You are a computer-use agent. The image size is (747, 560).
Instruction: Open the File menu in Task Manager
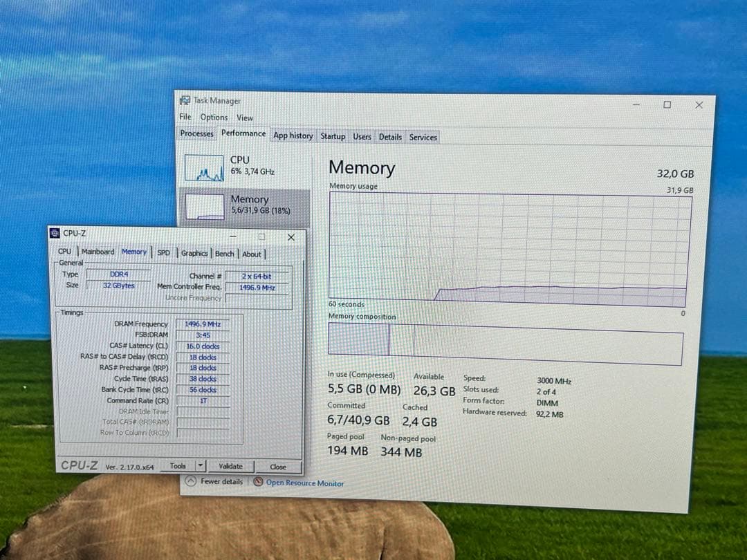(185, 118)
